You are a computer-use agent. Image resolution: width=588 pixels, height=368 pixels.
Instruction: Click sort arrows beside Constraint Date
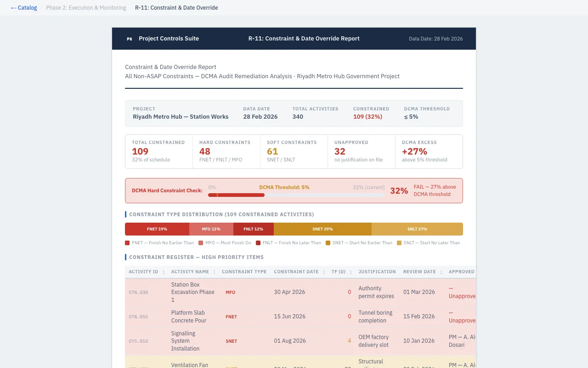pyautogui.click(x=324, y=272)
